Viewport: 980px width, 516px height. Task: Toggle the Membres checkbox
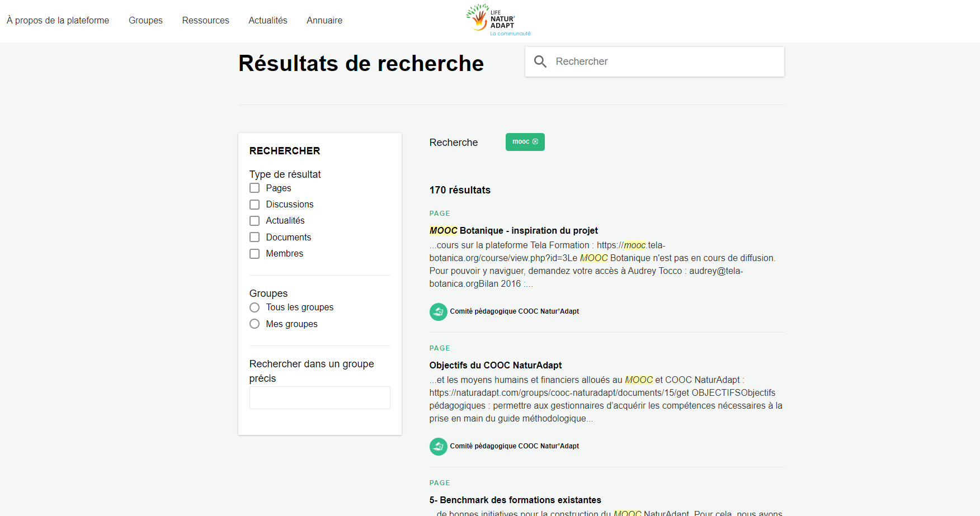pyautogui.click(x=255, y=254)
